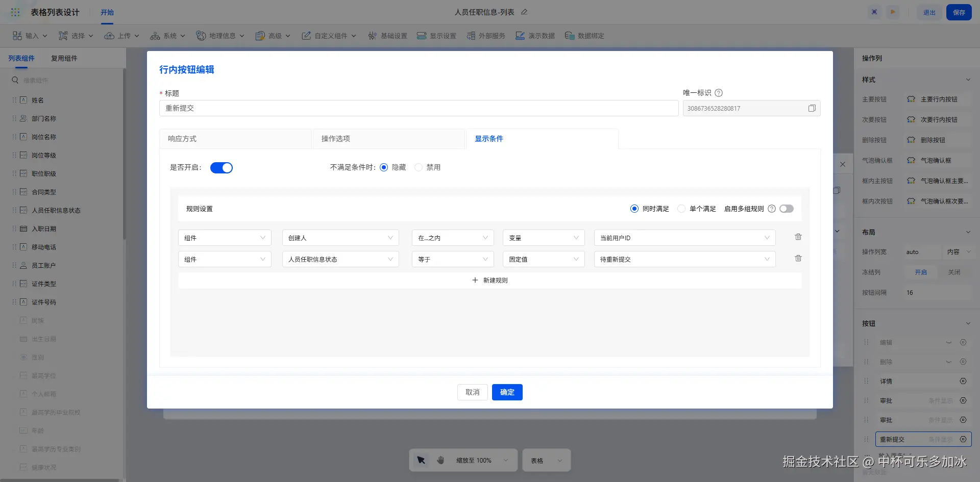
Task: Open 自定义组件 toolbar menu
Action: click(x=329, y=36)
